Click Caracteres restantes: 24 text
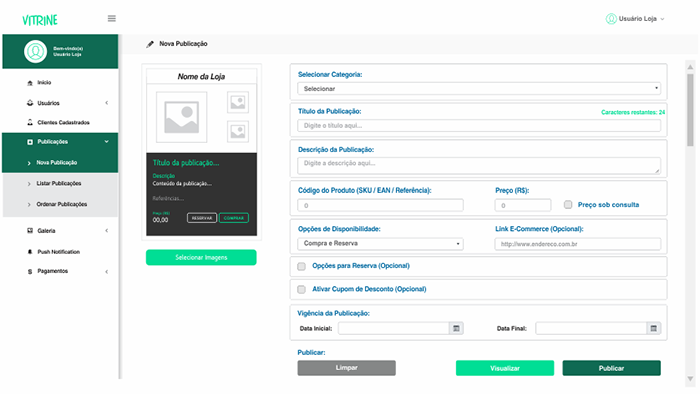 (x=633, y=112)
